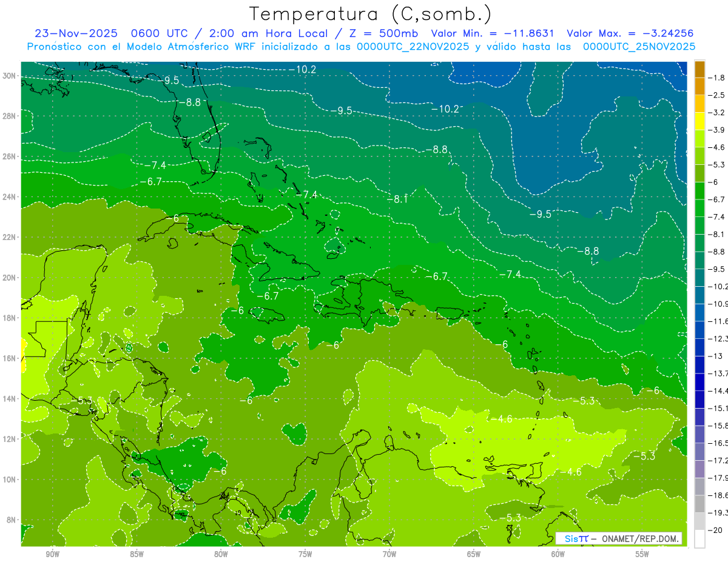Click the '-10.9' color bar label
The height and width of the screenshot is (562, 728).
718,304
